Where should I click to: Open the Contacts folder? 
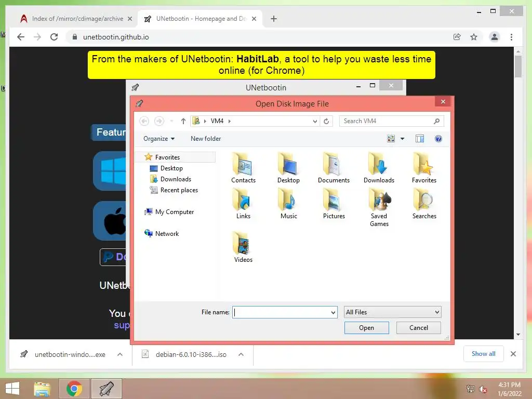click(x=243, y=168)
